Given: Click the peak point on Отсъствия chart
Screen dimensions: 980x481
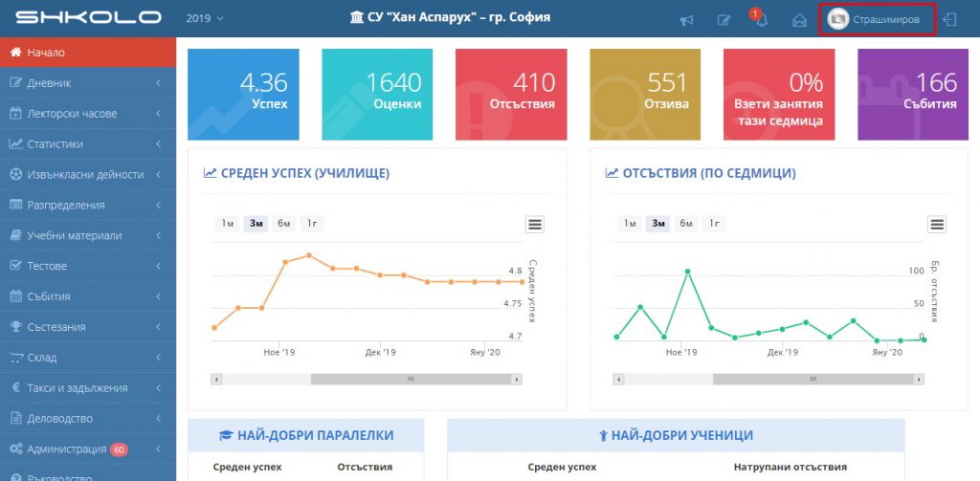Looking at the screenshot, I should coord(687,272).
